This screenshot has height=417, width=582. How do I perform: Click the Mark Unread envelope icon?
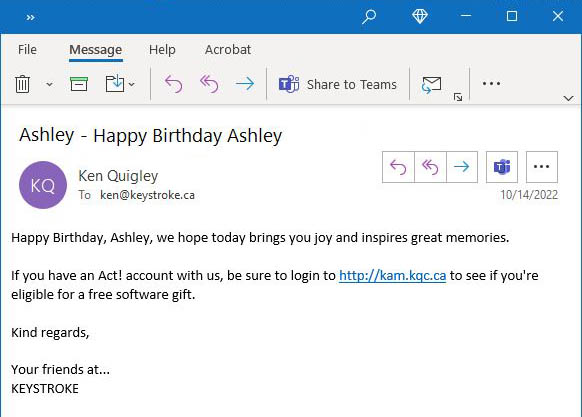pos(431,85)
